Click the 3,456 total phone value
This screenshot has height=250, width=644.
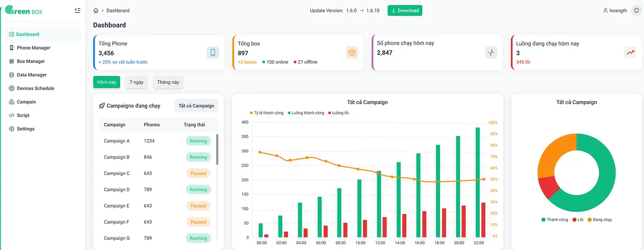106,53
